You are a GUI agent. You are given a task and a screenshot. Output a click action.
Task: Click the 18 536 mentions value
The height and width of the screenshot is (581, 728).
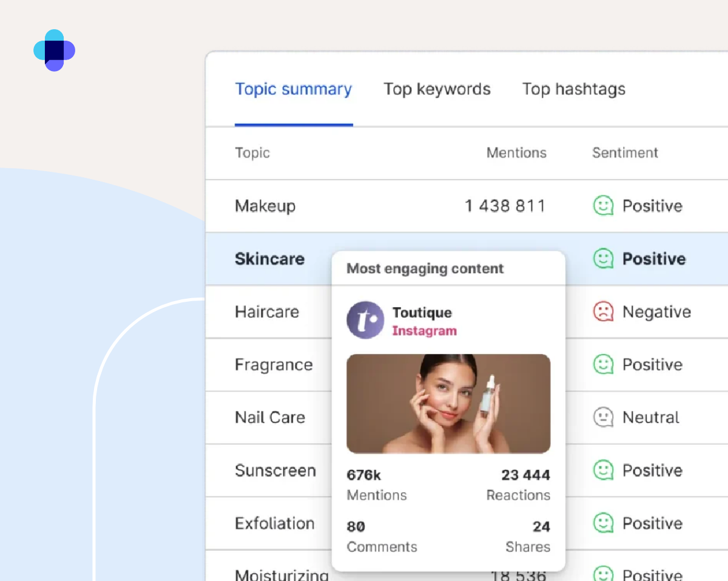(x=518, y=575)
